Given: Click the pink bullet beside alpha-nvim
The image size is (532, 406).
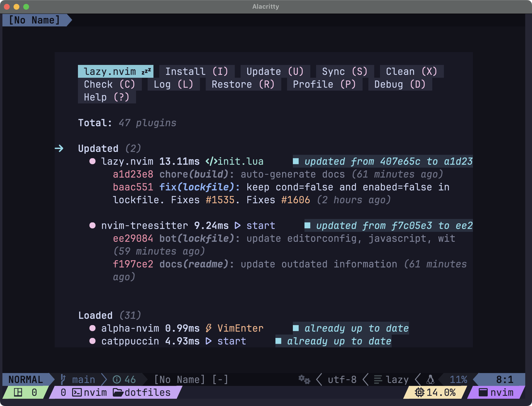Looking at the screenshot, I should [92, 328].
